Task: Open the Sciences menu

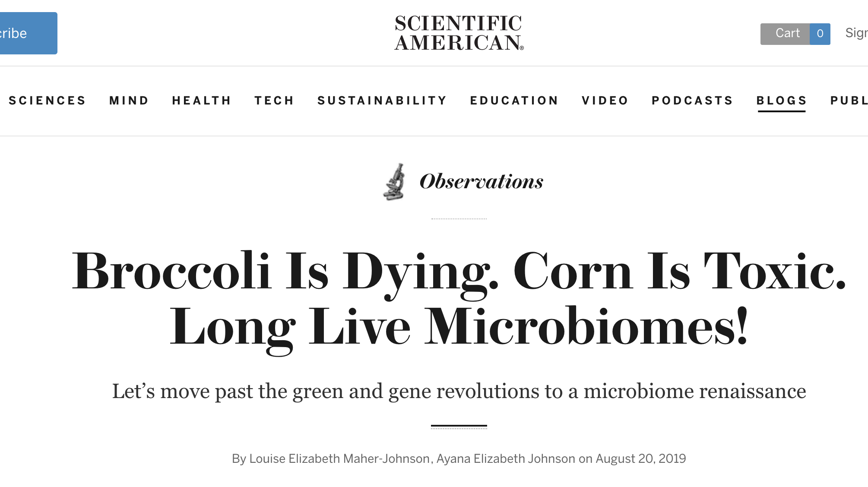Action: pos(47,101)
